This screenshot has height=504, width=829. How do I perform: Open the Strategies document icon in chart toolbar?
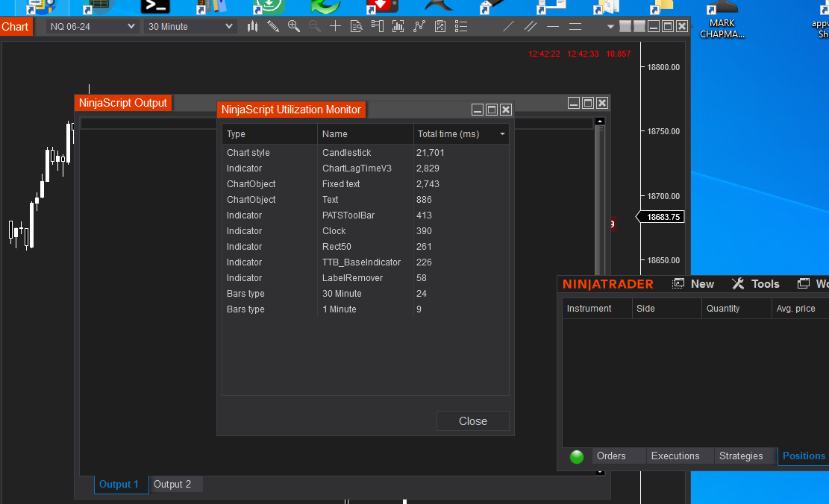tap(440, 26)
